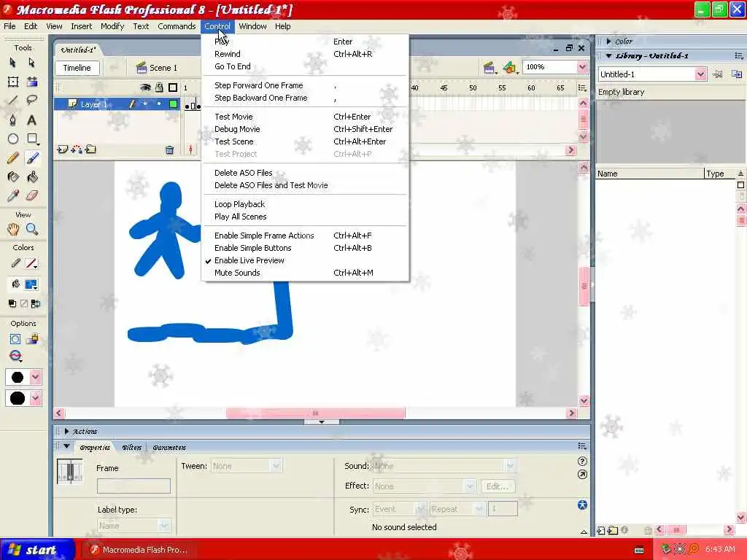747x560 pixels.
Task: Toggle Enable Live Preview option
Action: tap(249, 260)
